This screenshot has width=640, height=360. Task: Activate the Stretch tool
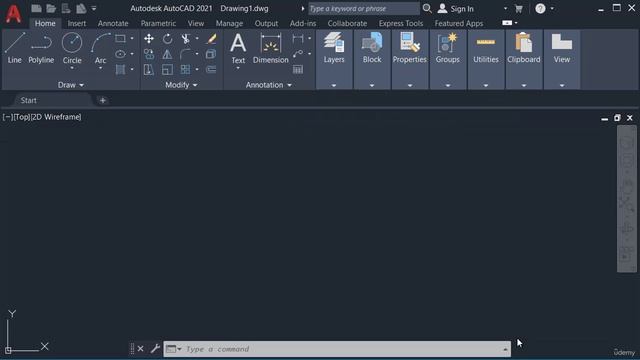coord(149,69)
